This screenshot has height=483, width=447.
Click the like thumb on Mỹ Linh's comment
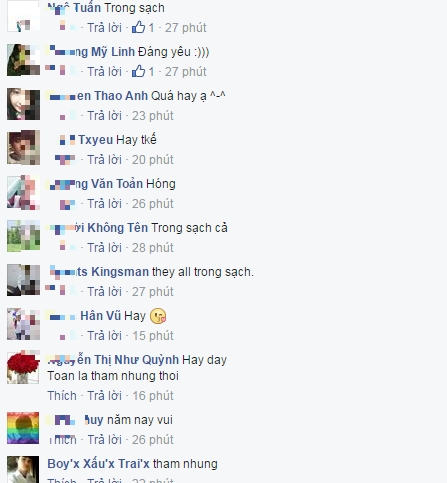tap(138, 71)
